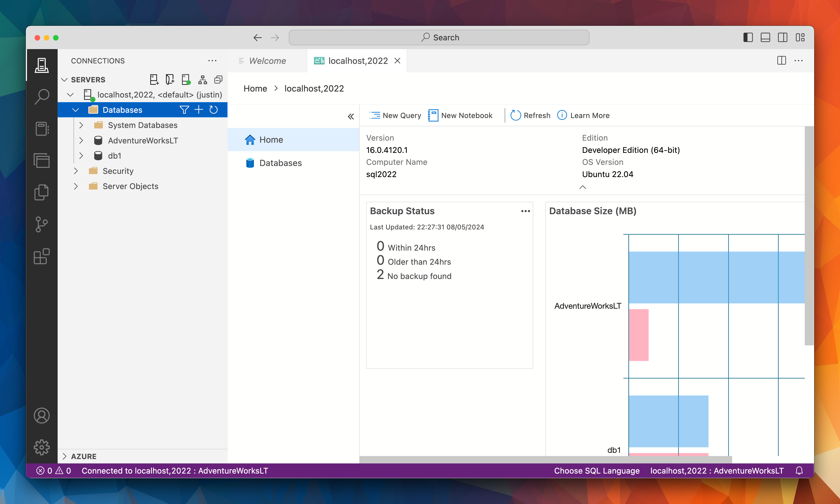Image resolution: width=840 pixels, height=504 pixels.
Task: Expand the Security folder
Action: point(76,171)
